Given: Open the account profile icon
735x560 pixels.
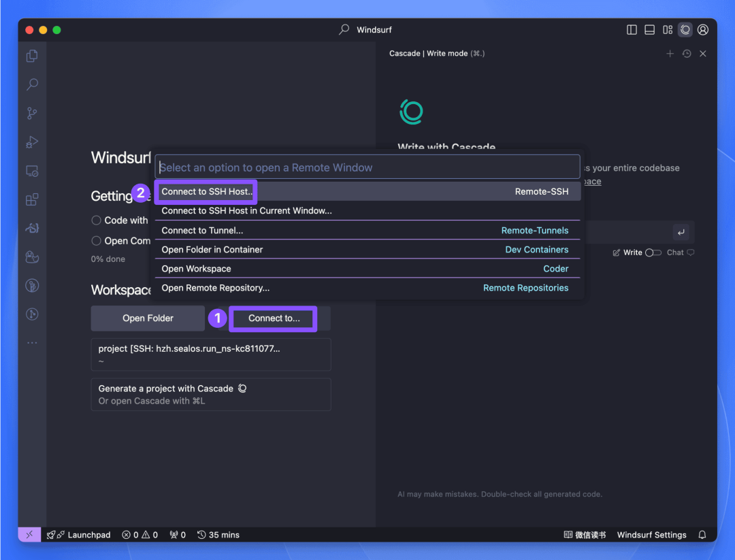Looking at the screenshot, I should [x=702, y=30].
